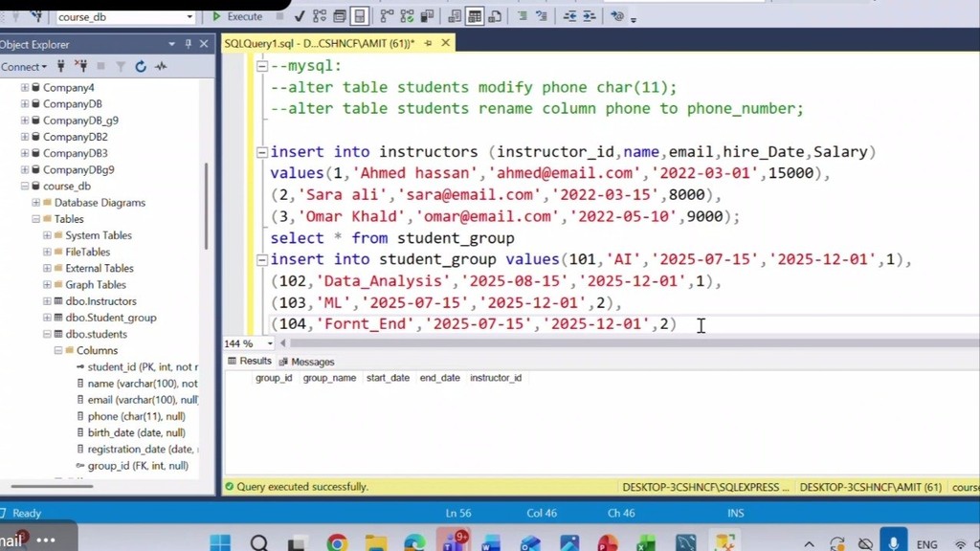Viewport: 980px width, 551px height.
Task: Collapse the dbo.students table node
Action: pyautogui.click(x=47, y=334)
